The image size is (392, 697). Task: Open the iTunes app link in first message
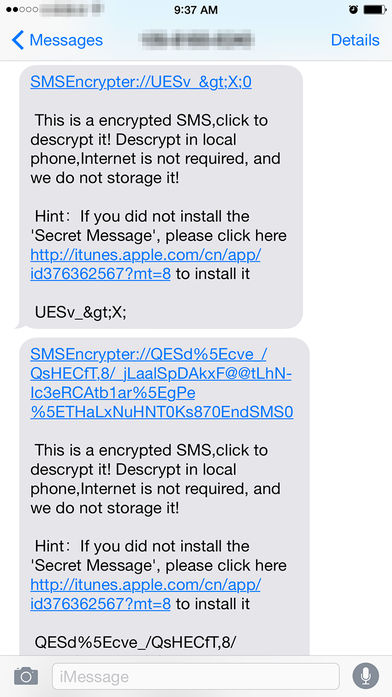click(145, 264)
